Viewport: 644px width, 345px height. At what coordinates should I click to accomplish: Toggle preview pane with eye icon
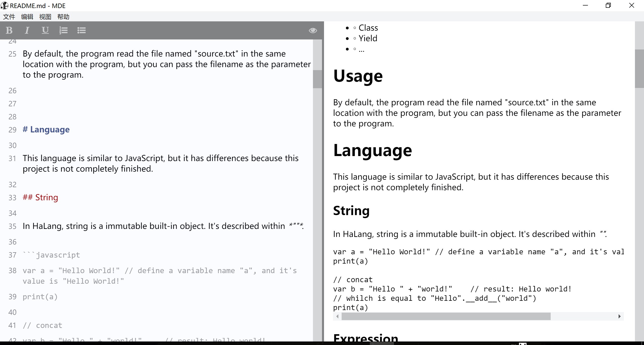[313, 30]
